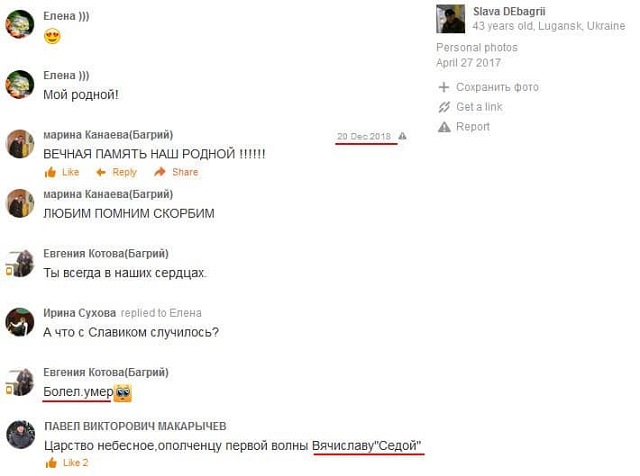Click the Reply arrow under ВЕЧНАЯ ПАМЯТЬ comment
This screenshot has width=640, height=476.
(101, 172)
